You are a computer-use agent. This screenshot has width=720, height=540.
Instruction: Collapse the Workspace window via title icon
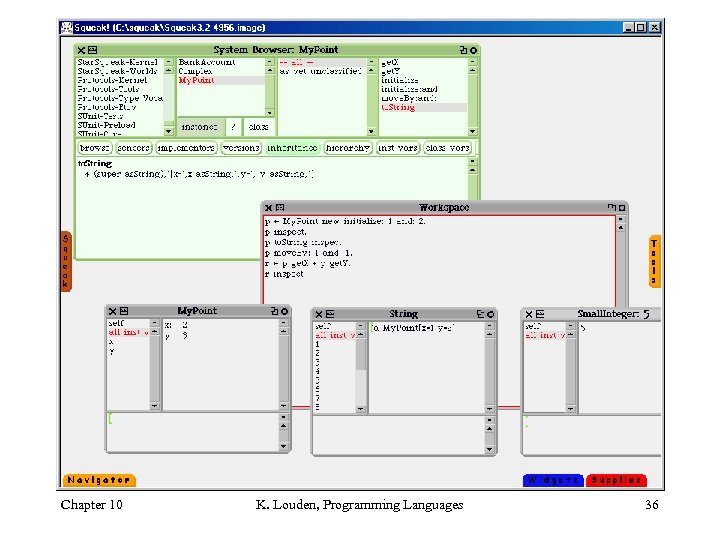[x=612, y=208]
